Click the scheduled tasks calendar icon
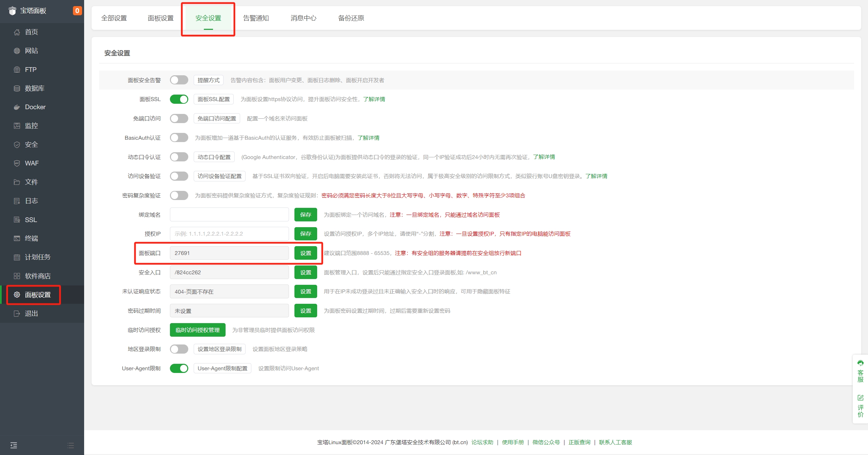Viewport: 868px width, 455px height. pos(17,257)
